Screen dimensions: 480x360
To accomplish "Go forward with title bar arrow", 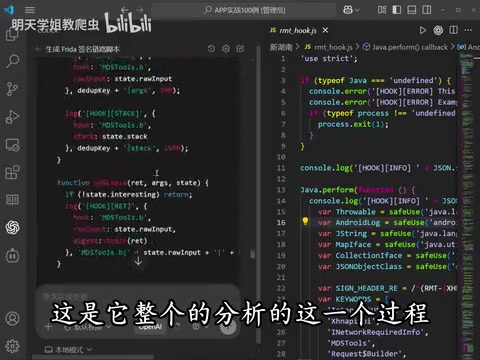I will 140,10.
